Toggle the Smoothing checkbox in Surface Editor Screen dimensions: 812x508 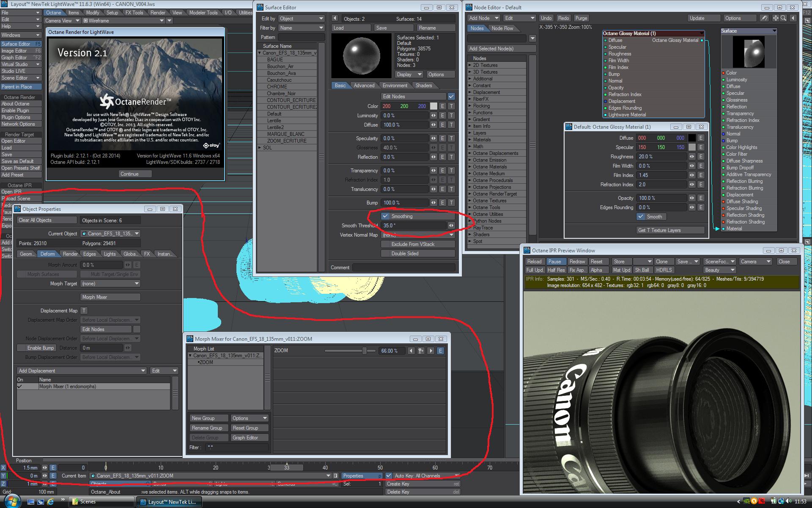(385, 216)
